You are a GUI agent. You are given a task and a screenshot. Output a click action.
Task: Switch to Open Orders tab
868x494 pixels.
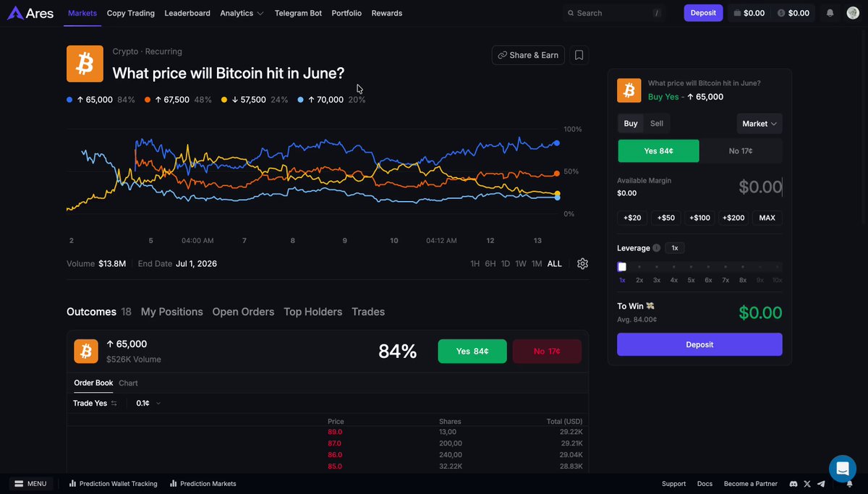[x=243, y=312]
